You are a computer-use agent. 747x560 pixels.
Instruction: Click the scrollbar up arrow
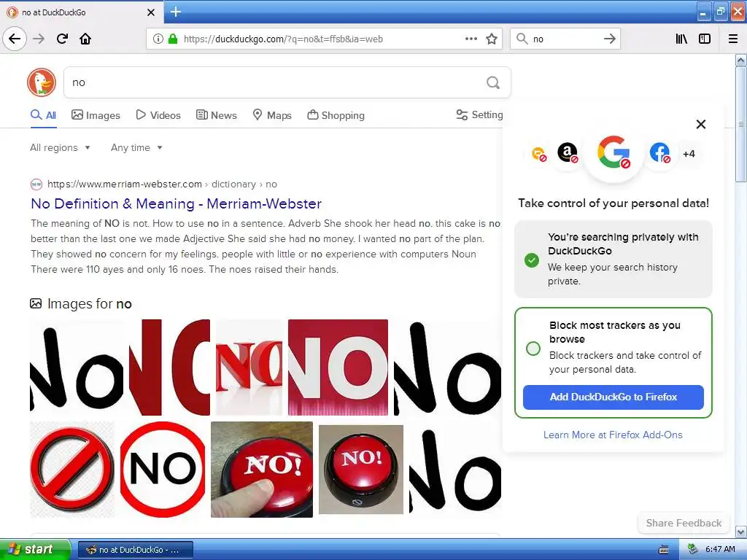tap(740, 61)
